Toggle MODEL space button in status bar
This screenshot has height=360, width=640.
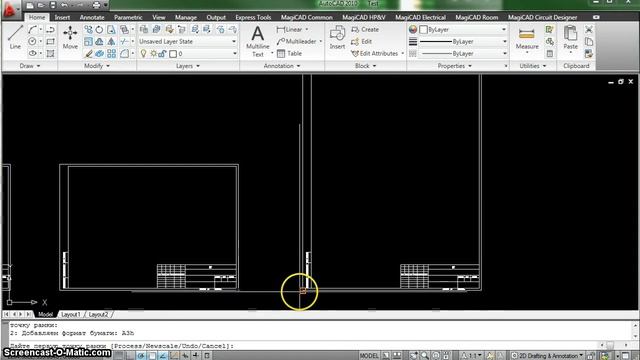click(369, 356)
